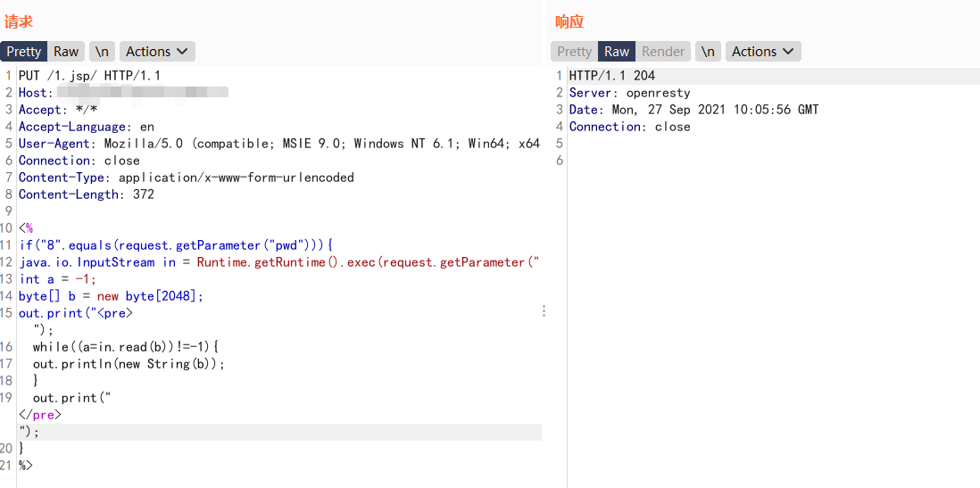Screen dimensions: 980x488
Task: Click the Host header line
Action: tap(124, 93)
